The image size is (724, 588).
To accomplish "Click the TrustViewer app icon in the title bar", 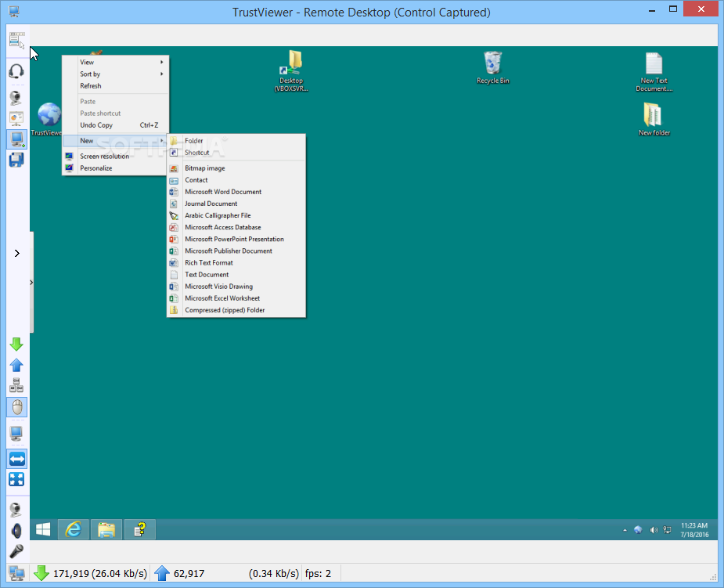I will pyautogui.click(x=14, y=12).
